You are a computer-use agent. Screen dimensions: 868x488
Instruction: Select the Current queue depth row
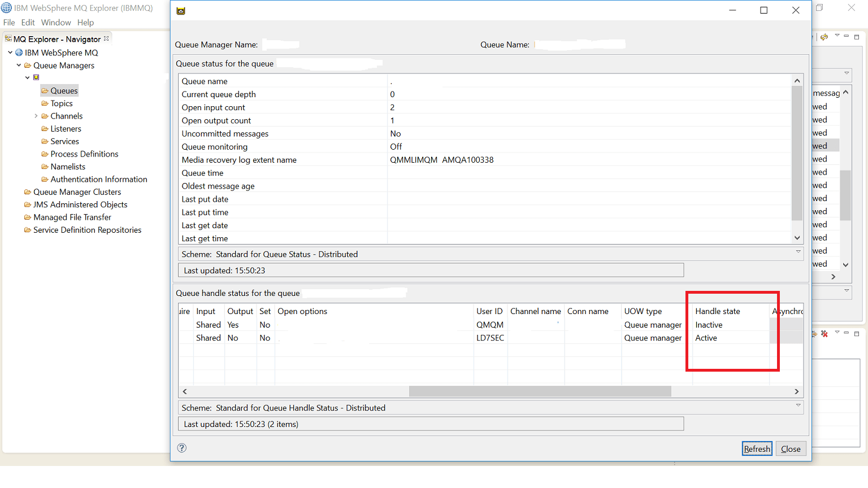coord(485,94)
